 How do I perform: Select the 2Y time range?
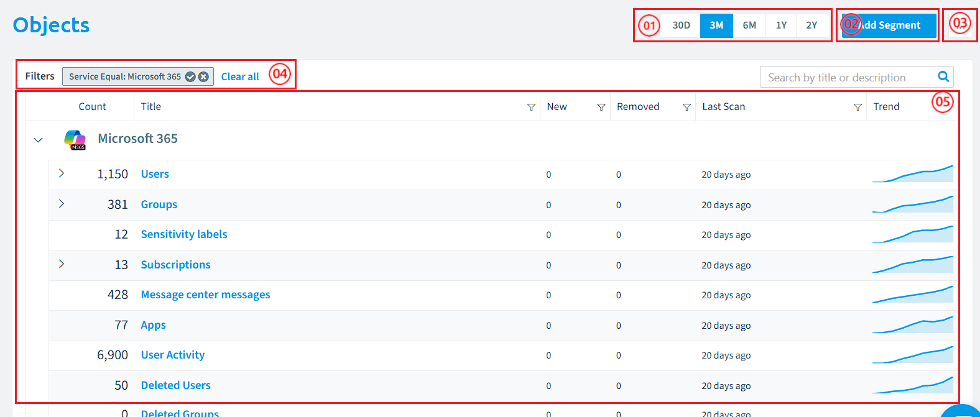(811, 25)
